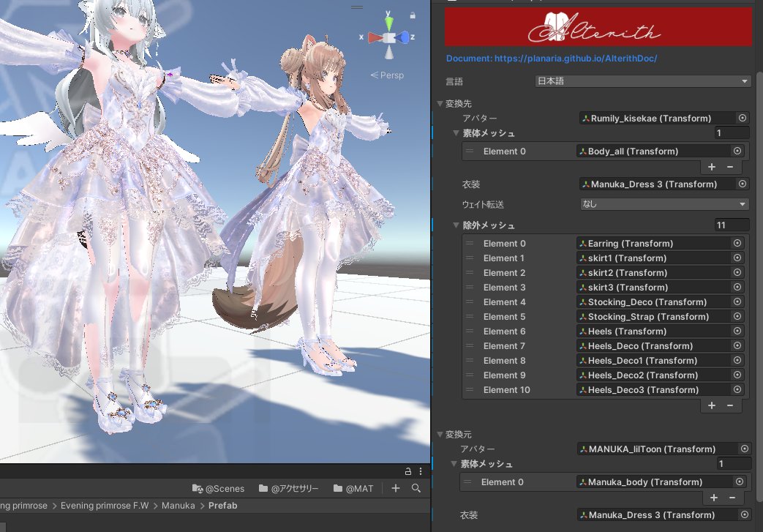Open the @アクセサリー favorite folder
This screenshot has height=532, width=763.
tap(288, 488)
